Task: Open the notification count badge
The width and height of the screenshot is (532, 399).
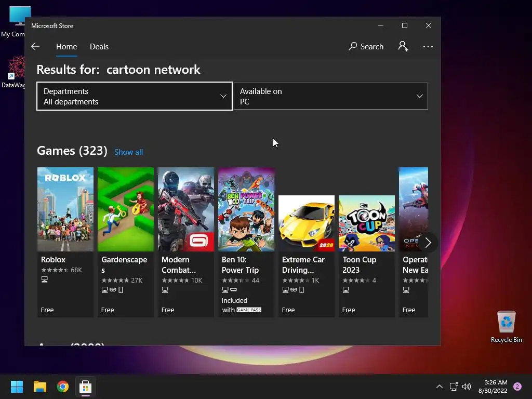Action: (517, 387)
